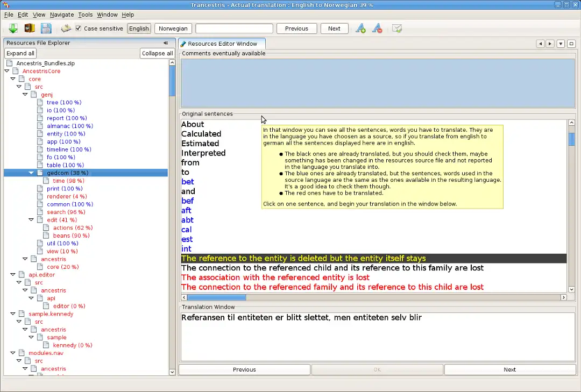
Task: Select the search (96 %) file
Action: click(66, 212)
